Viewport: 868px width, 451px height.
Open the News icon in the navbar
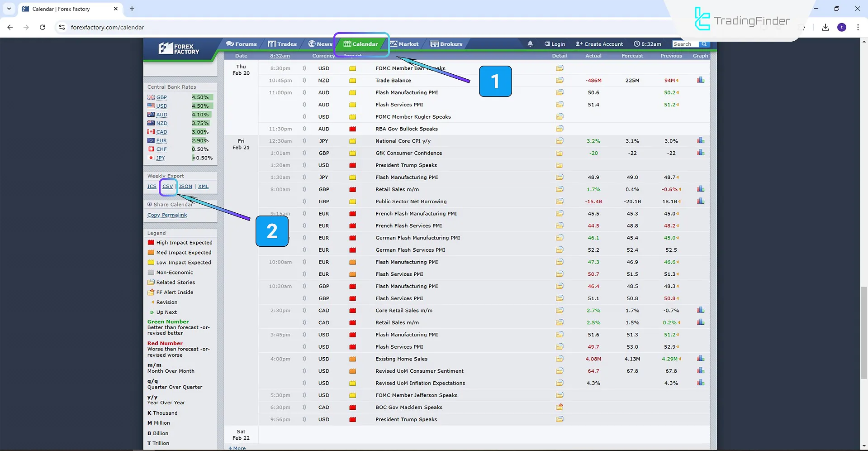coord(312,43)
